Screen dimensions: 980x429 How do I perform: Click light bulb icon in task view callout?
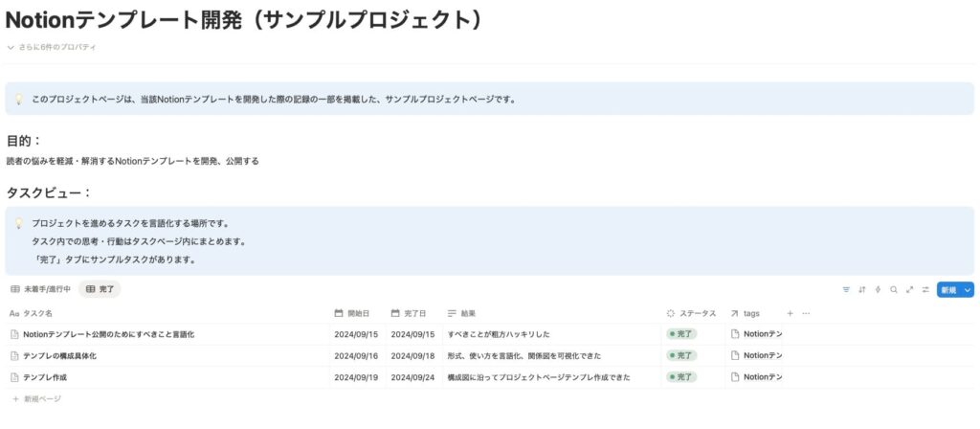(19, 223)
